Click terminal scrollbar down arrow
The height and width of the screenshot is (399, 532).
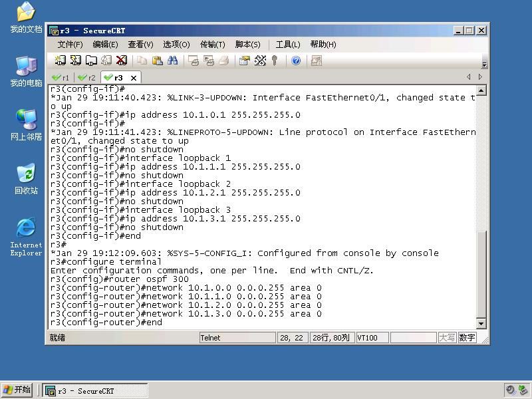pyautogui.click(x=481, y=324)
